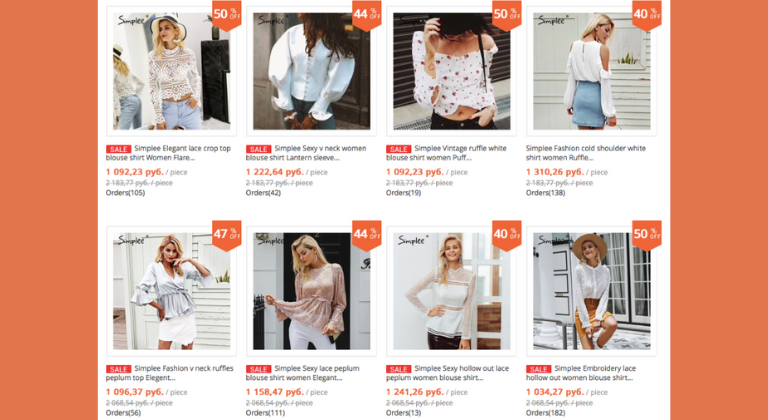Open the pink lace peplum blouse photo
This screenshot has width=768, height=420.
click(312, 291)
